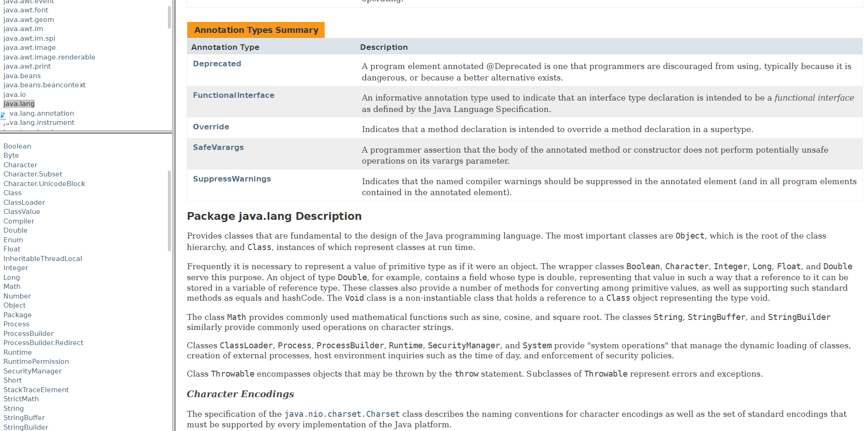
Task: Open the java.awt.geom package
Action: click(28, 20)
